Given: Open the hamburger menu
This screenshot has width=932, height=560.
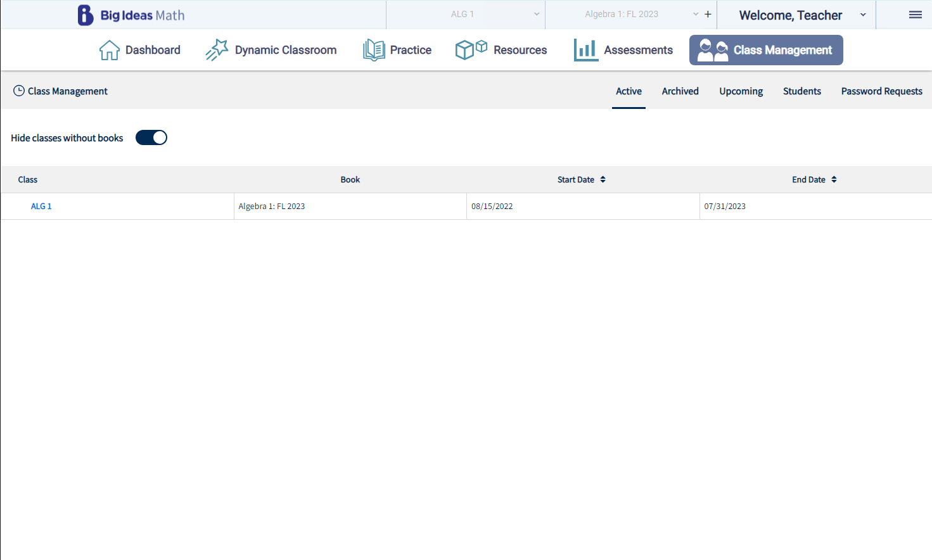Looking at the screenshot, I should pyautogui.click(x=916, y=15).
